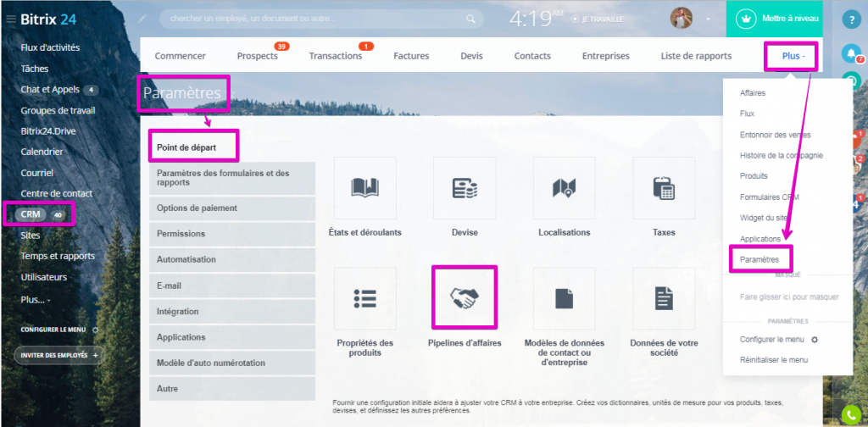
Task: Switch to the Factures tab
Action: [x=411, y=56]
